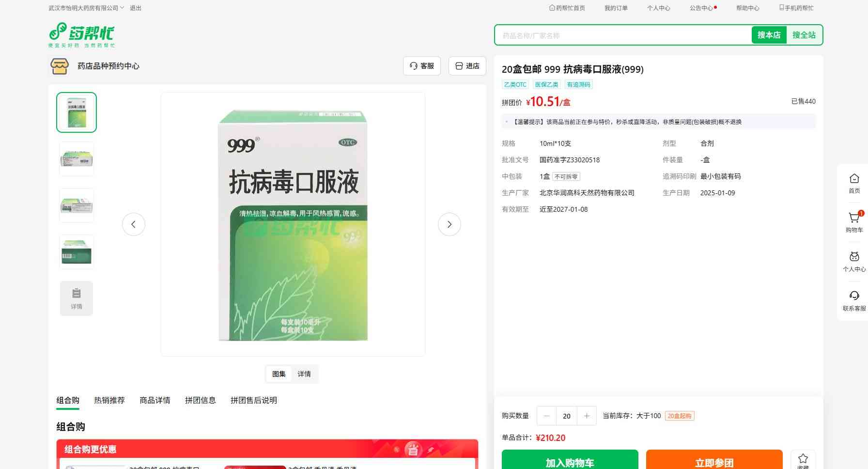Switch to the 商品详情 tab
Image resolution: width=868 pixels, height=469 pixels.
(x=155, y=400)
